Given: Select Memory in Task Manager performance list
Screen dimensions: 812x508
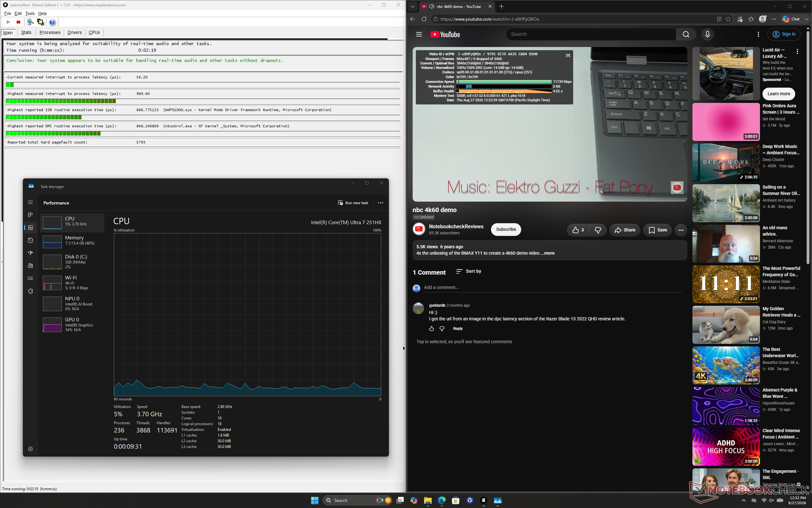Looking at the screenshot, I should [x=72, y=241].
